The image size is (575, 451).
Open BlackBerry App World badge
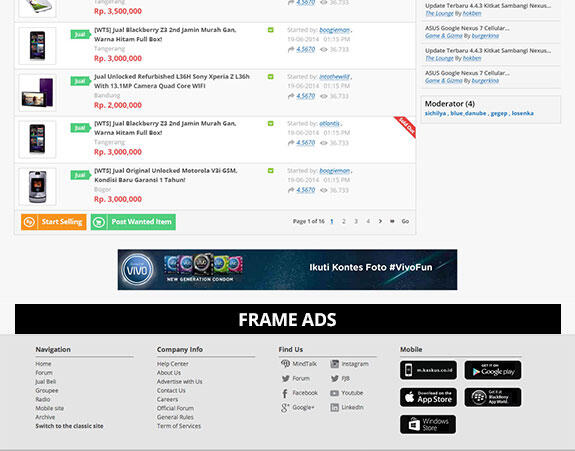[493, 397]
